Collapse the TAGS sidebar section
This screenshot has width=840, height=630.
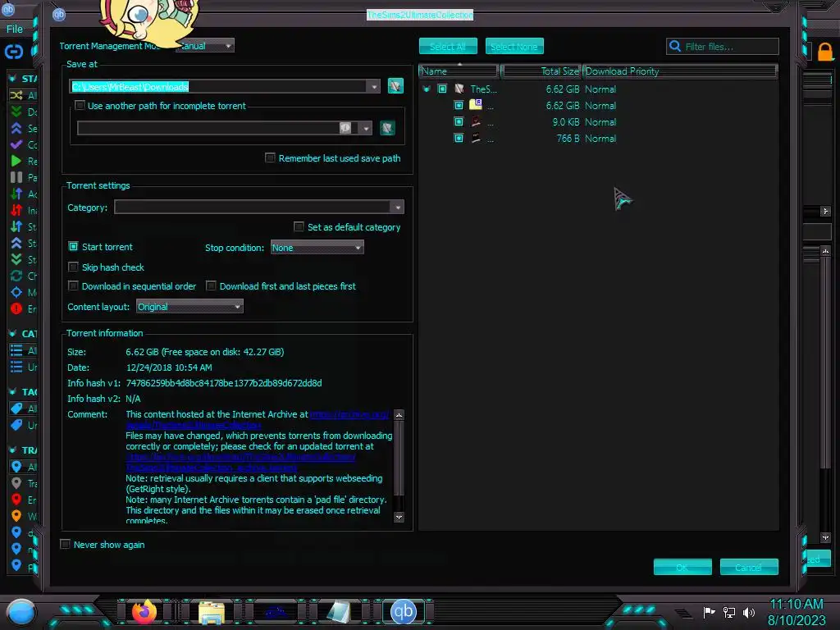(12, 391)
